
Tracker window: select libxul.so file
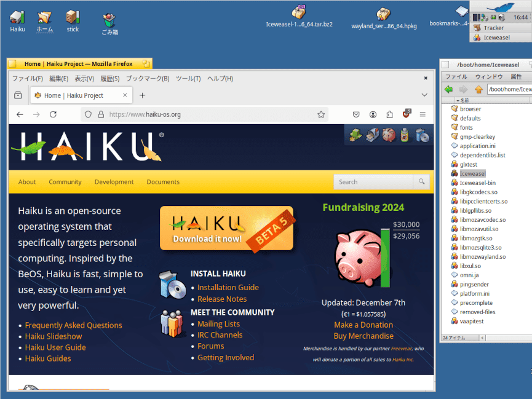pos(466,266)
